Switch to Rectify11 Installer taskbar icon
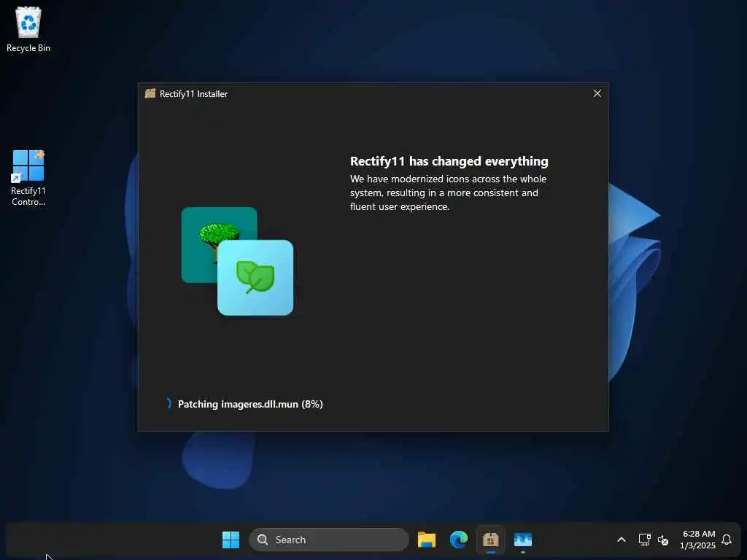The height and width of the screenshot is (560, 747). (x=491, y=540)
